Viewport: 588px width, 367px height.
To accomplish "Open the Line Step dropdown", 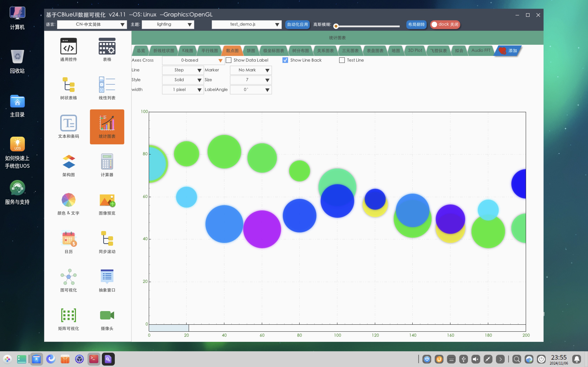I will point(183,70).
